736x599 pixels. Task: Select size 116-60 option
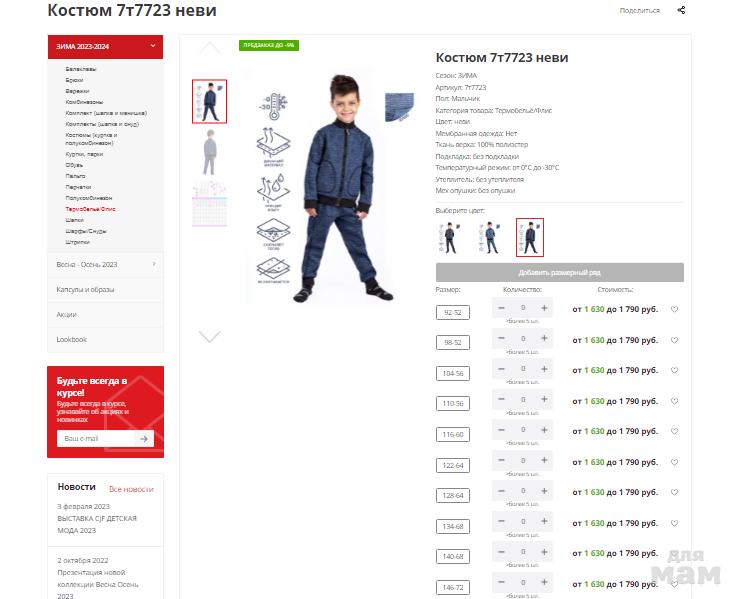pyautogui.click(x=453, y=434)
